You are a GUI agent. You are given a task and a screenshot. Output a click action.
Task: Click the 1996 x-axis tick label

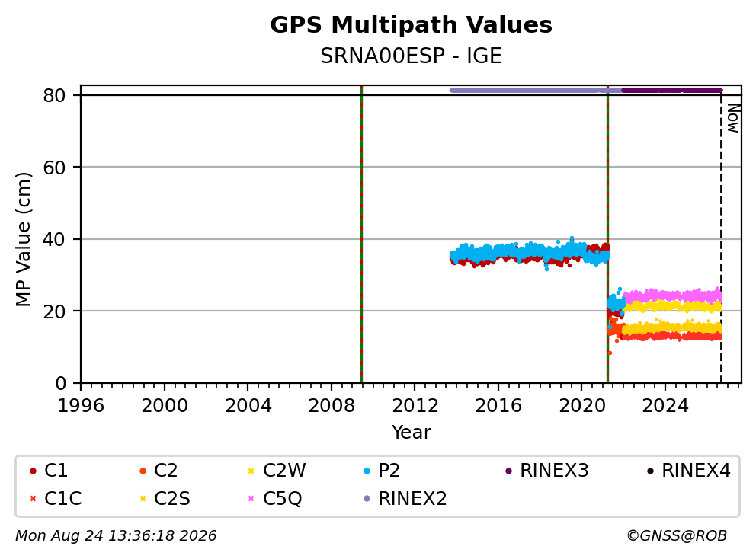pos(81,406)
